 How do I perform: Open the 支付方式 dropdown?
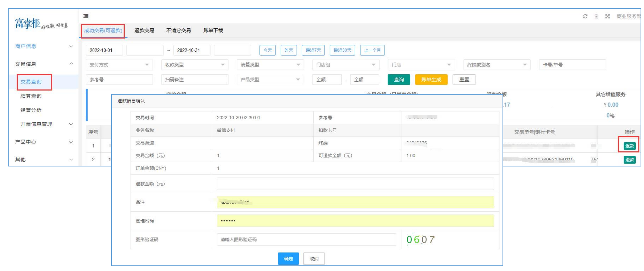[x=119, y=65]
